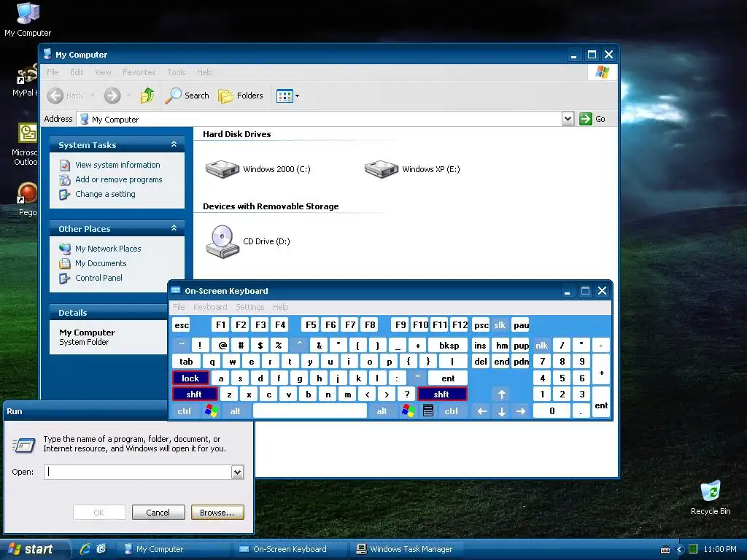Click View system information link
The image size is (747, 560).
(x=117, y=165)
